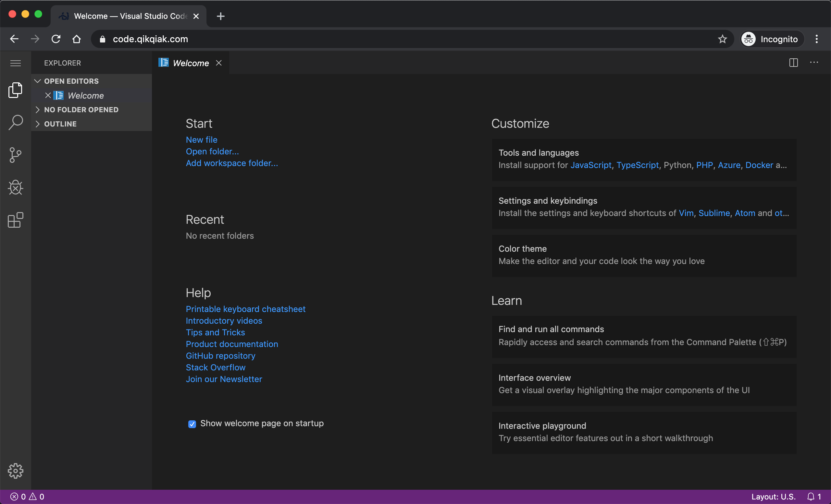Click the Open folder... link
The width and height of the screenshot is (831, 504).
click(212, 151)
